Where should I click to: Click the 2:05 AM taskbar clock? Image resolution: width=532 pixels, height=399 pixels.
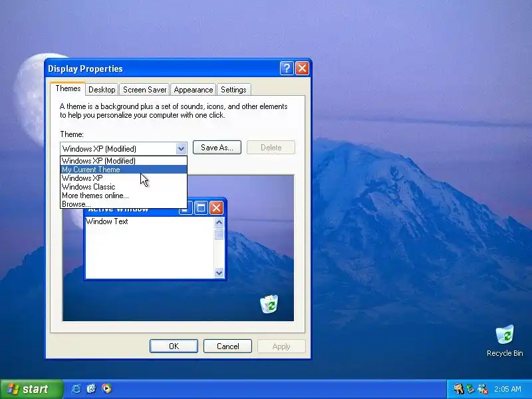point(507,389)
